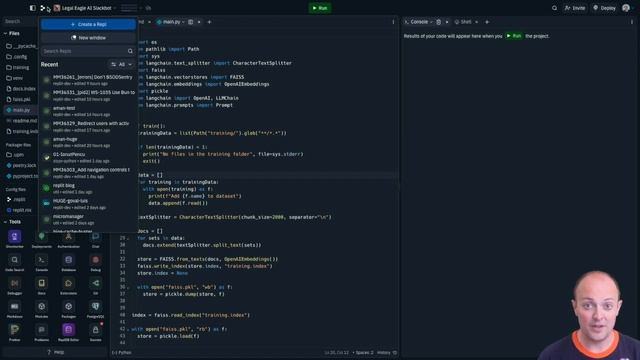The width and height of the screenshot is (640, 360).
Task: Click the Help button at sidebar bottom
Action: [x=56, y=352]
